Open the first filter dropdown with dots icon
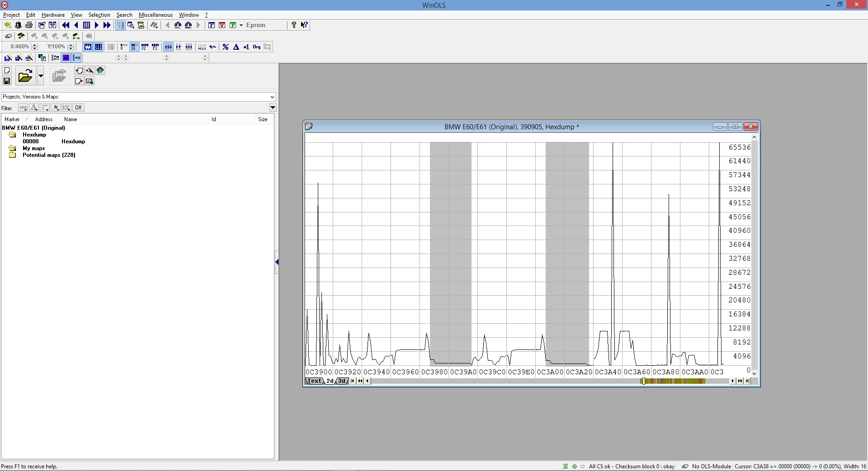 (23, 108)
